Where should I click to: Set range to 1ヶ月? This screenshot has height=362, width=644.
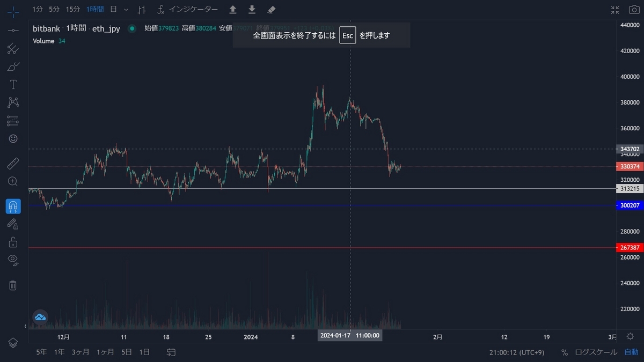105,352
